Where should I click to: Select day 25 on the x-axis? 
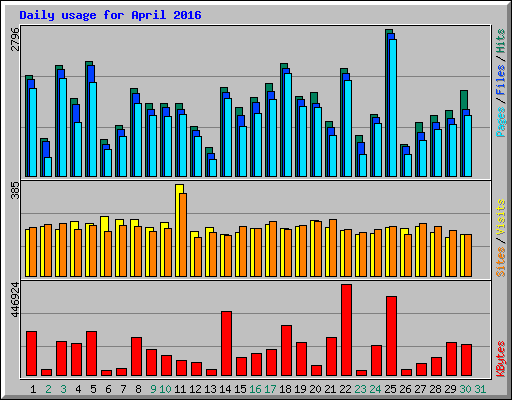click(390, 389)
